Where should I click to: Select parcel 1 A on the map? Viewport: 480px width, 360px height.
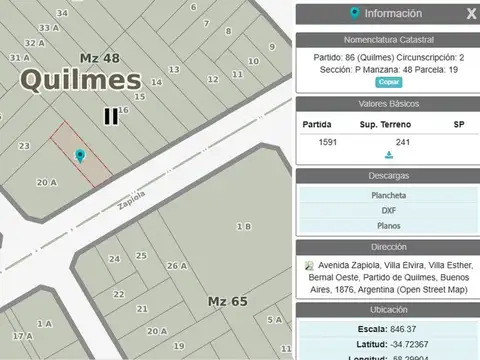pos(44,324)
